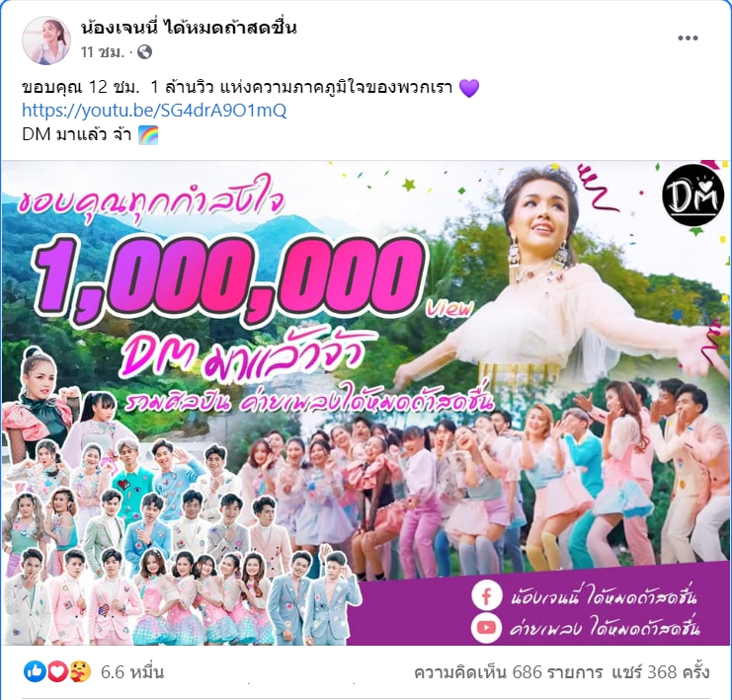Click the purple heart emoji in caption

tap(469, 88)
